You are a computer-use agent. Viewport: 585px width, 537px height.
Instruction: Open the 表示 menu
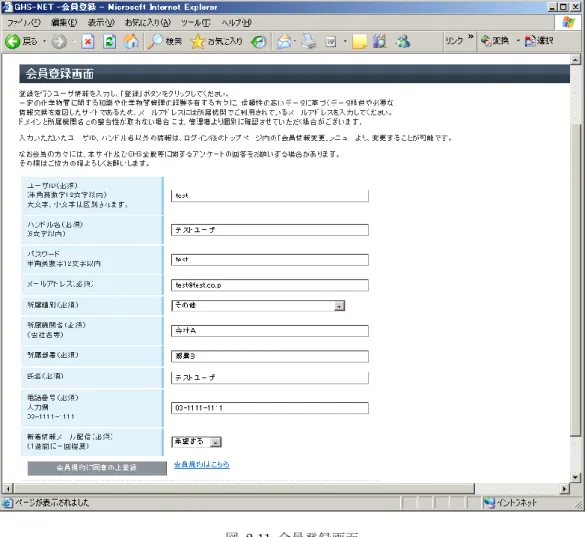[101, 23]
